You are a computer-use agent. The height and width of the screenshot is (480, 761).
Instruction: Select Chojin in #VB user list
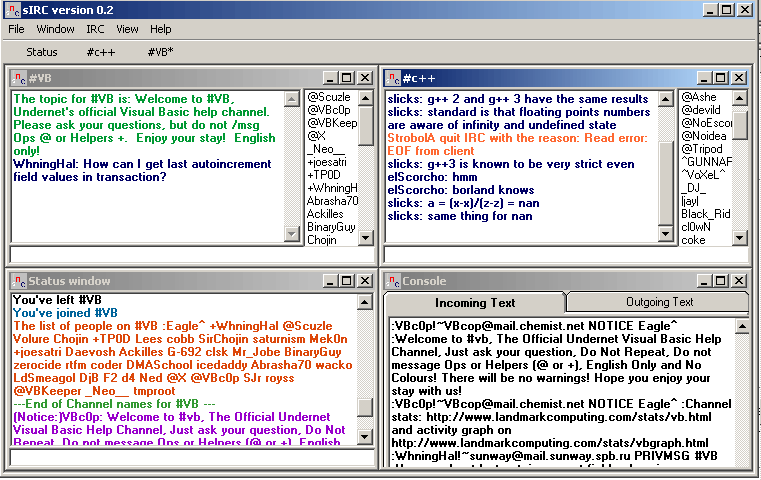[x=321, y=240]
